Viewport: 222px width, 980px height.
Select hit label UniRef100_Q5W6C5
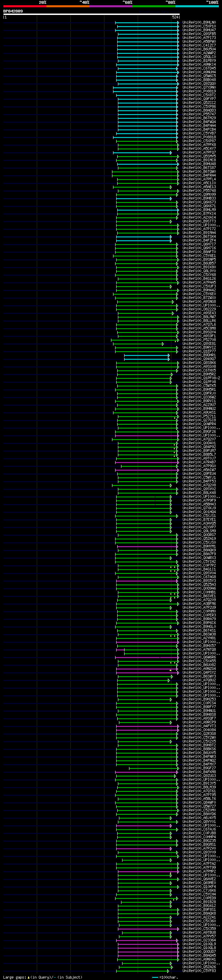tap(199, 76)
